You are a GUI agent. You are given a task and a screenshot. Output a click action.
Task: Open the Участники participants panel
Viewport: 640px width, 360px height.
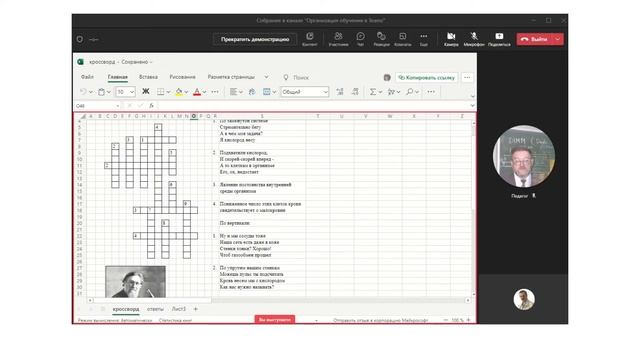pyautogui.click(x=338, y=39)
